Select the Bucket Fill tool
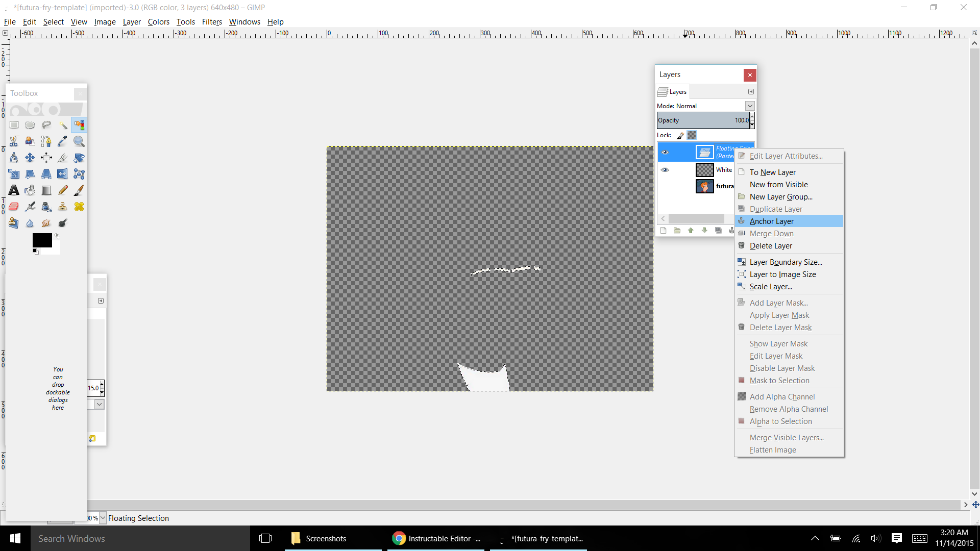 [30, 190]
